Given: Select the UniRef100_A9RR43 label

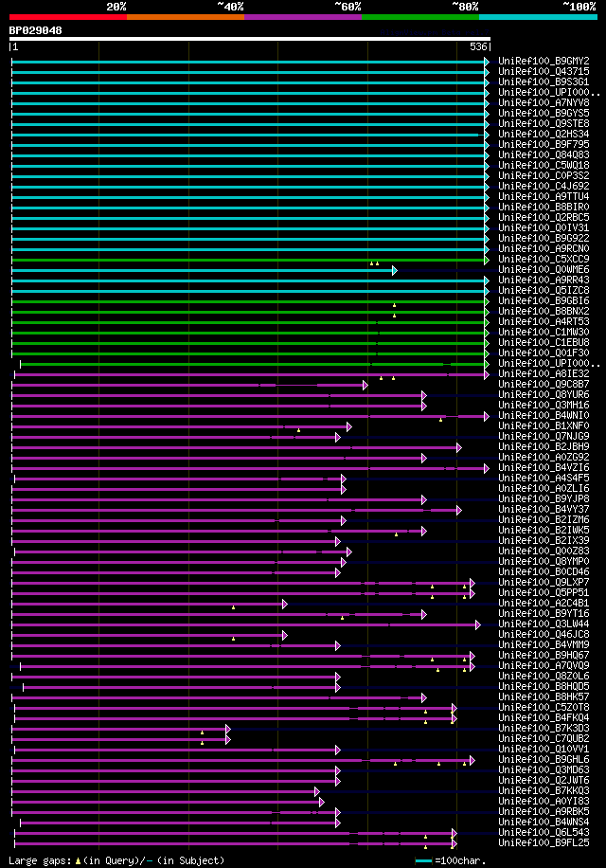Looking at the screenshot, I should coord(544,280).
